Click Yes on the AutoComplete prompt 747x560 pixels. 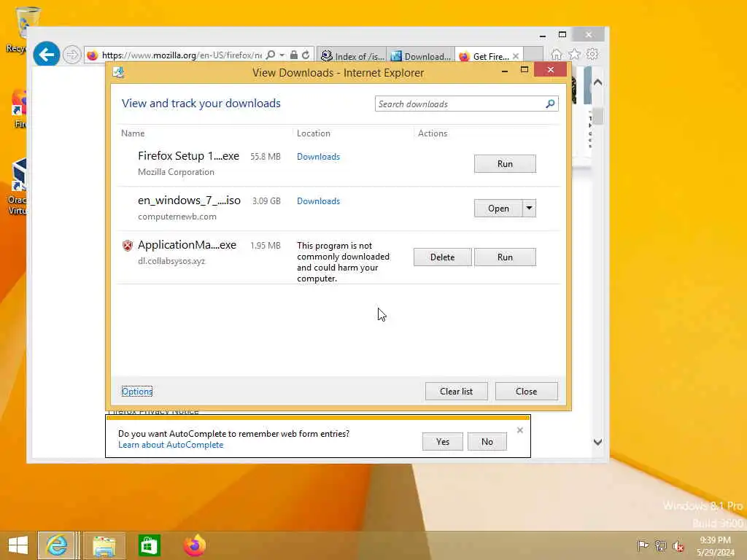443,441
